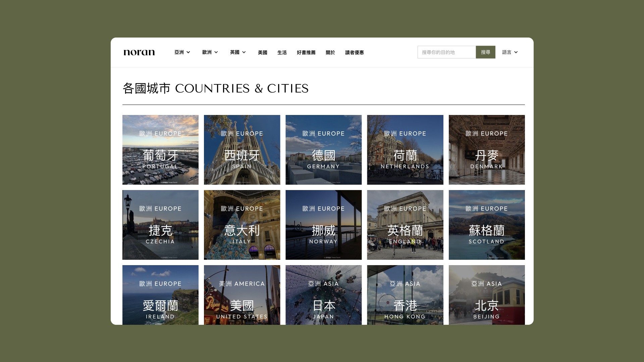Select the Germany 德國 card

tap(323, 150)
